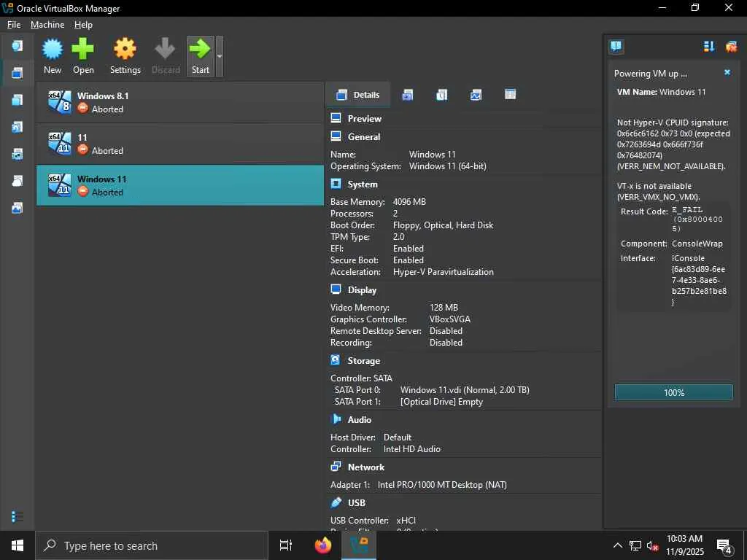The image size is (747, 560).
Task: Start the VM with the green arrow
Action: [x=200, y=49]
